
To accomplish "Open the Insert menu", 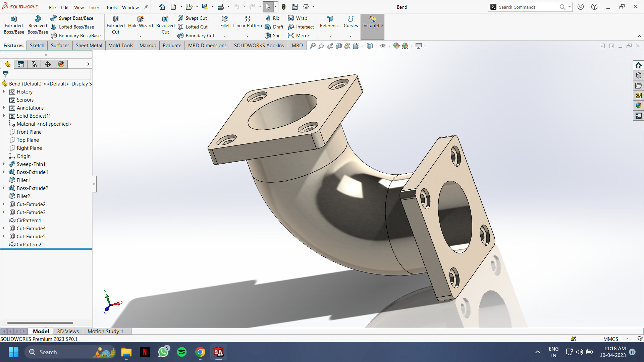I will coord(95,7).
